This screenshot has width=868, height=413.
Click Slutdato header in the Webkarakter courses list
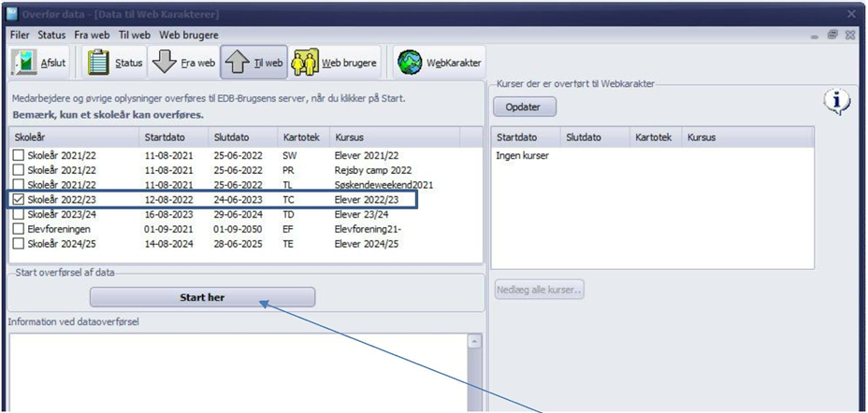pos(595,137)
